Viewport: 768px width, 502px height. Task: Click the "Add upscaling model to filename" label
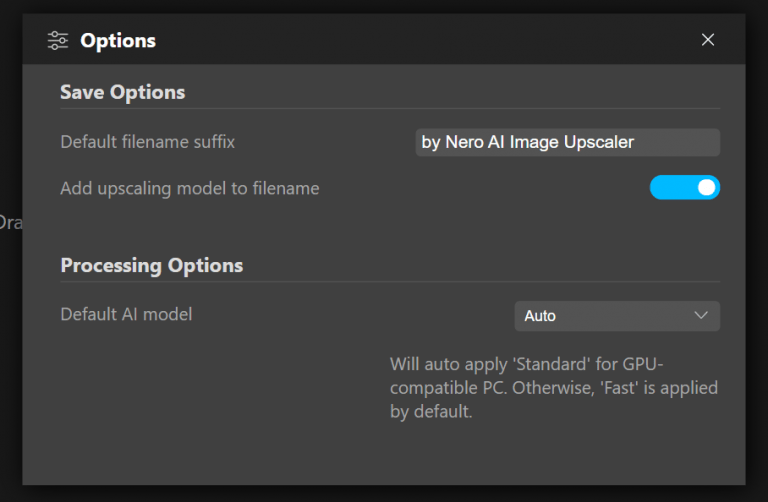coord(189,188)
